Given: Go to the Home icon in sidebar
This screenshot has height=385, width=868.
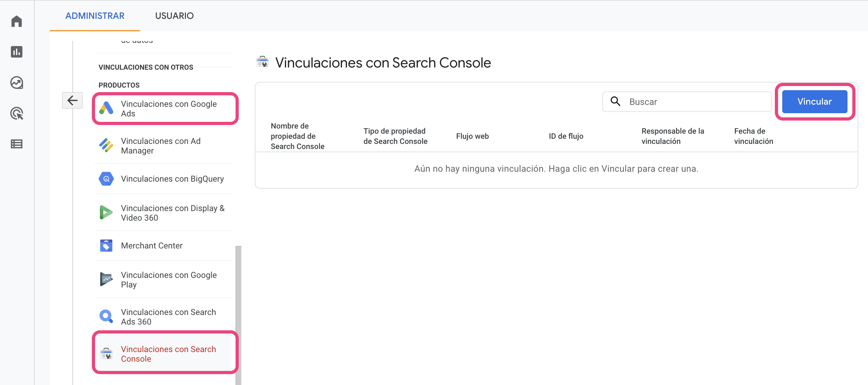Looking at the screenshot, I should (x=17, y=21).
